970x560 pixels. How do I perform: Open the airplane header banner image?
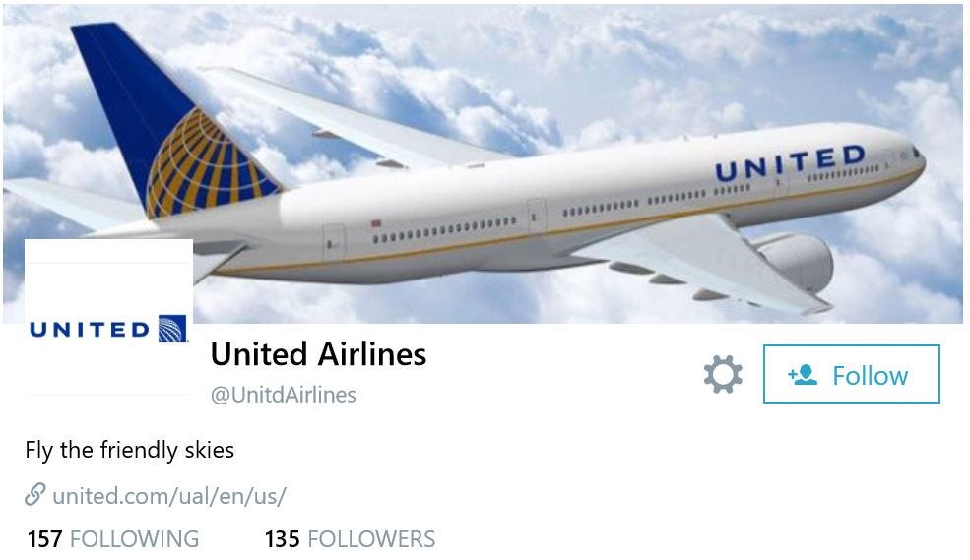point(483,163)
